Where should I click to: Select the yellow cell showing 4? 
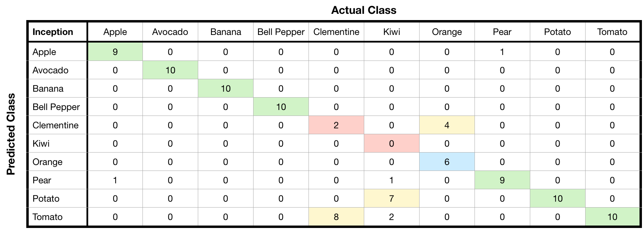447,125
